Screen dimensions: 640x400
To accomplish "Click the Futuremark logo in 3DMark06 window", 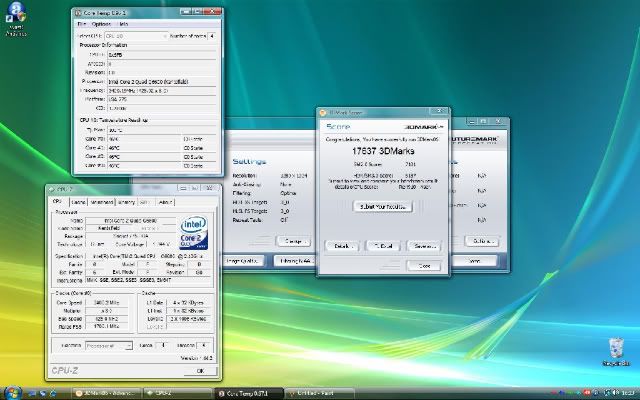I will pyautogui.click(x=473, y=139).
